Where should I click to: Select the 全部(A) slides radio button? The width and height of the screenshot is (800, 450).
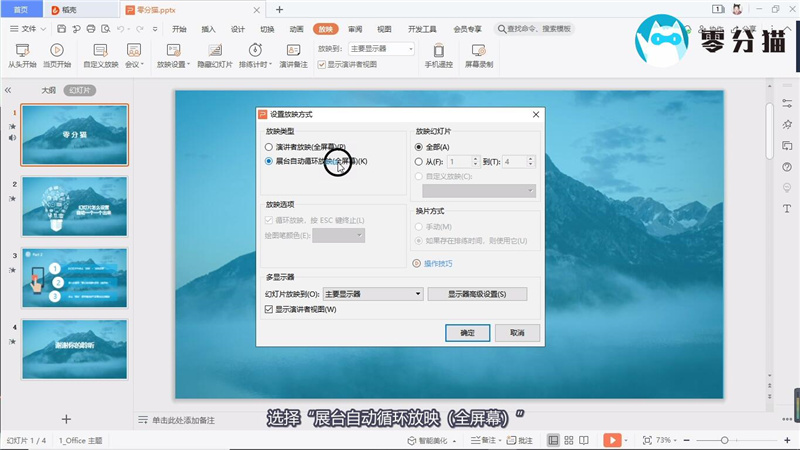click(419, 147)
